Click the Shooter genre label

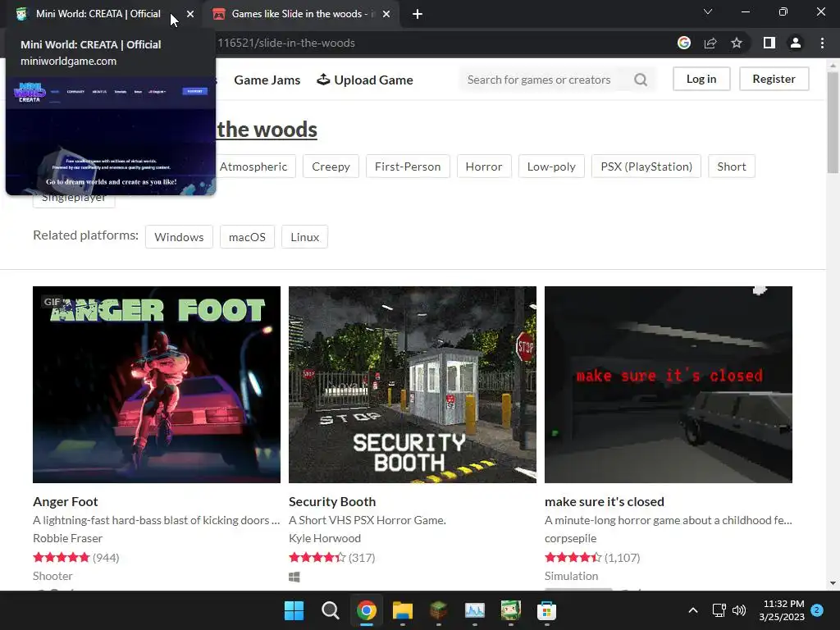(x=52, y=576)
